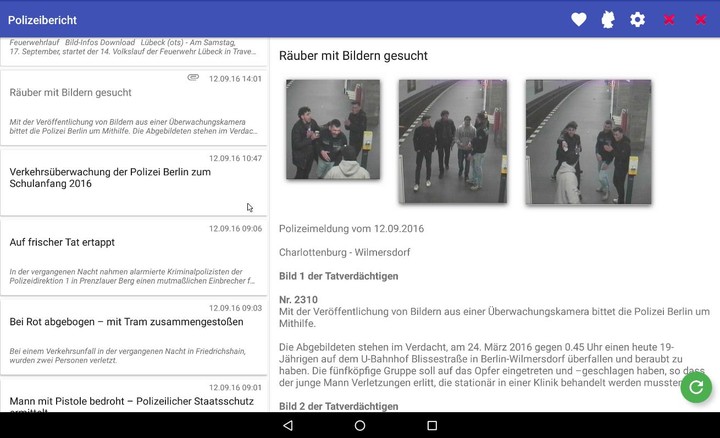
Task: Tap the Android home circle button
Action: click(x=360, y=425)
